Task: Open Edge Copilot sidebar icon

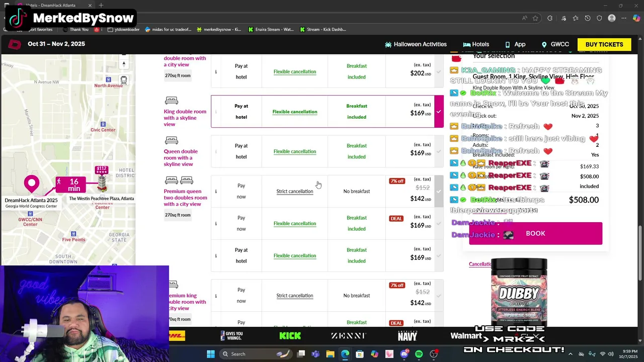Action: click(x=636, y=18)
